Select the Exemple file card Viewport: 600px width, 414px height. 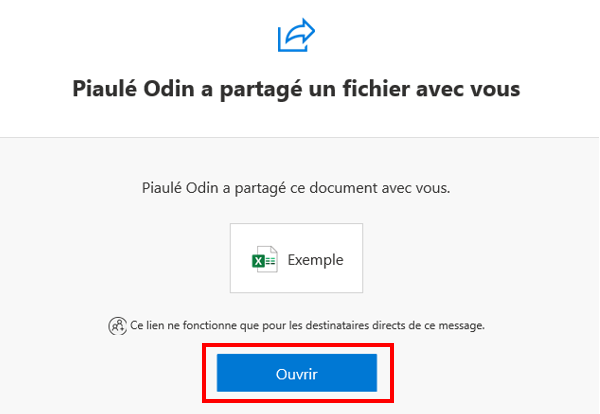coord(297,258)
